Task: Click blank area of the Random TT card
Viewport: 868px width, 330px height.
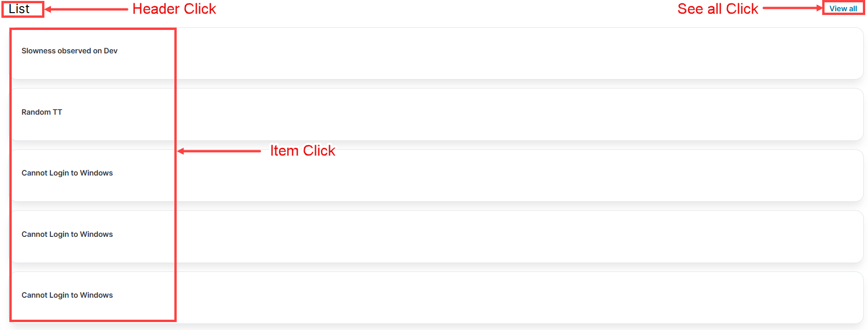Action: [514, 115]
